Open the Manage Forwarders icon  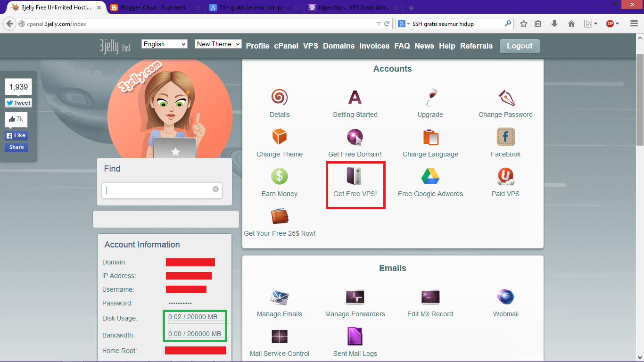tap(355, 297)
